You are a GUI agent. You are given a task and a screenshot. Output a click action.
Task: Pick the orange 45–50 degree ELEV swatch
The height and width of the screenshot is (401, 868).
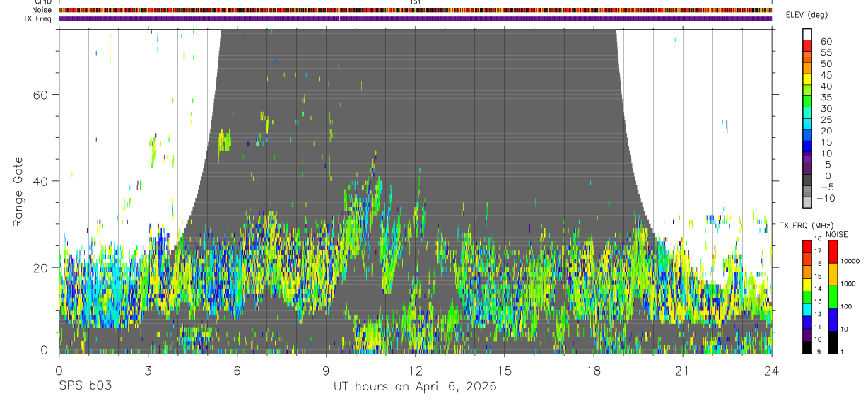(x=807, y=68)
